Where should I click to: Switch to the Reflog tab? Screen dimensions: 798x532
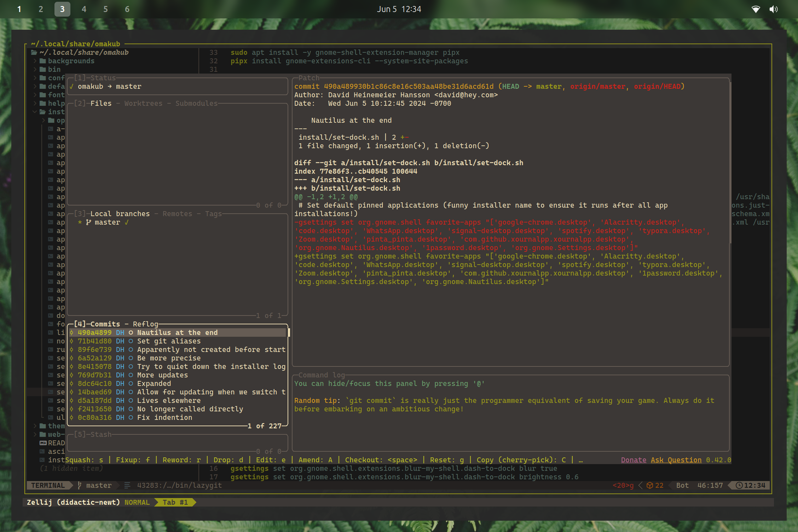(x=145, y=324)
